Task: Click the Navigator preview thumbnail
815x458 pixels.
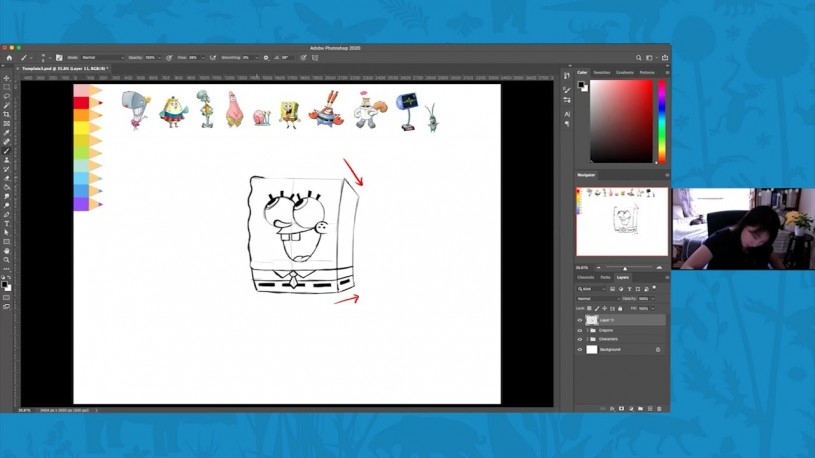Action: coord(621,221)
